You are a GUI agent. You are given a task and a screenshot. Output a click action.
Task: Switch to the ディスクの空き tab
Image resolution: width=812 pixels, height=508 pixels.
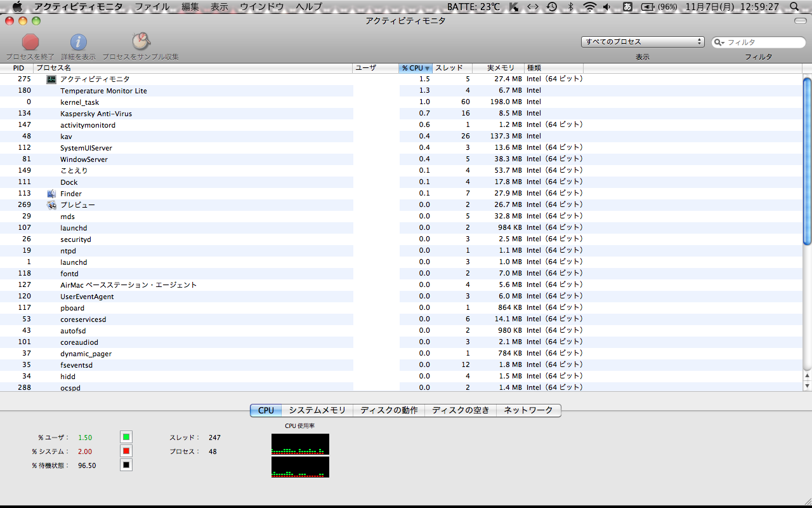click(461, 410)
